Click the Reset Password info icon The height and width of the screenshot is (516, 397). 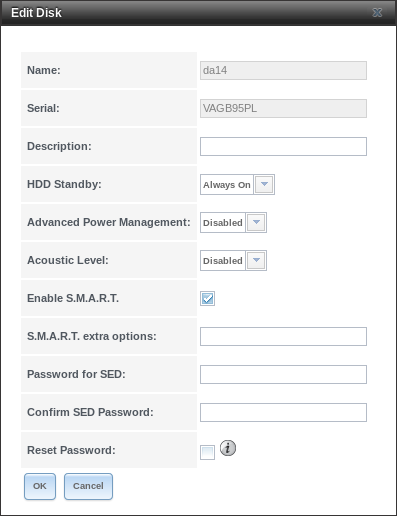[x=228, y=448]
